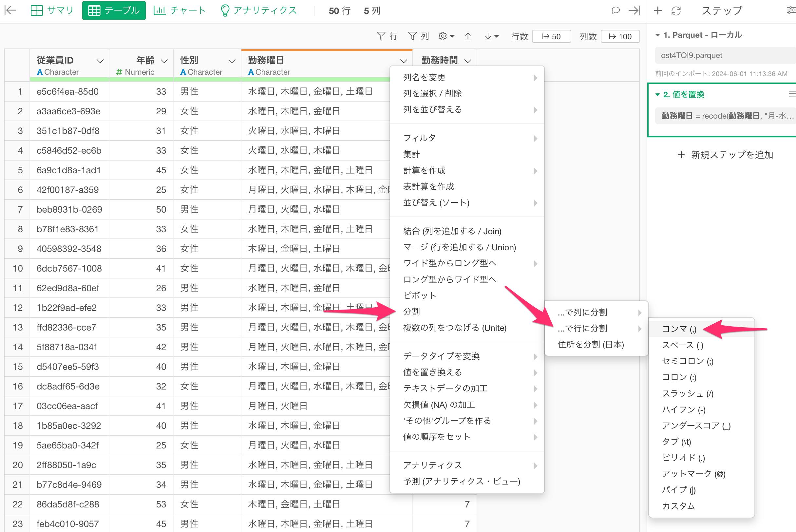Open the table gear settings menu

[446, 36]
